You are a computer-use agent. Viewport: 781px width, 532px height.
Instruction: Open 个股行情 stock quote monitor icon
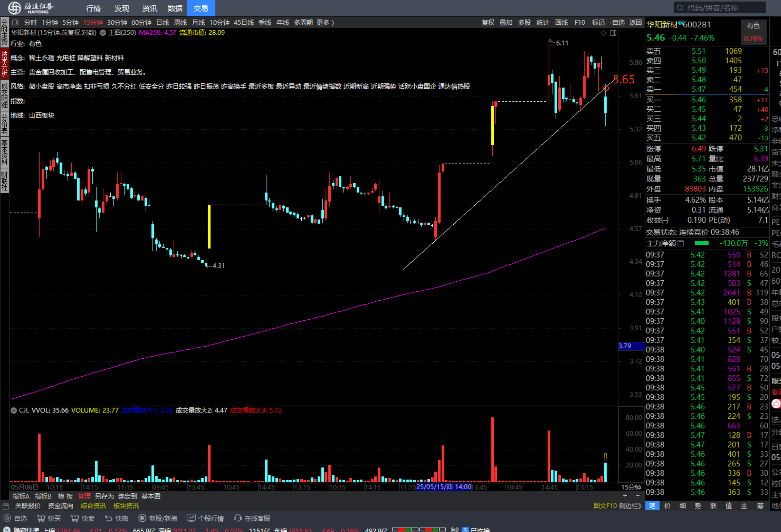(x=191, y=518)
